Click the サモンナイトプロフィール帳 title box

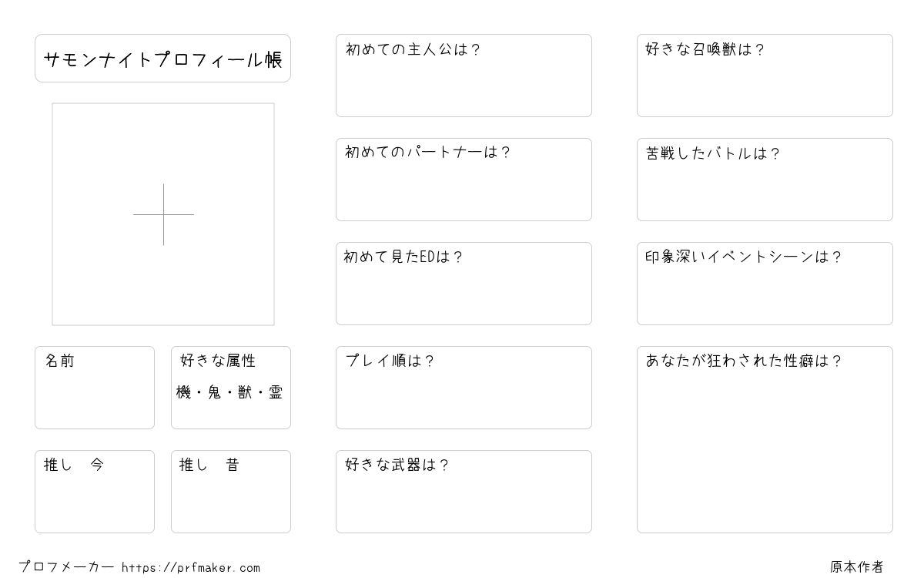(162, 58)
